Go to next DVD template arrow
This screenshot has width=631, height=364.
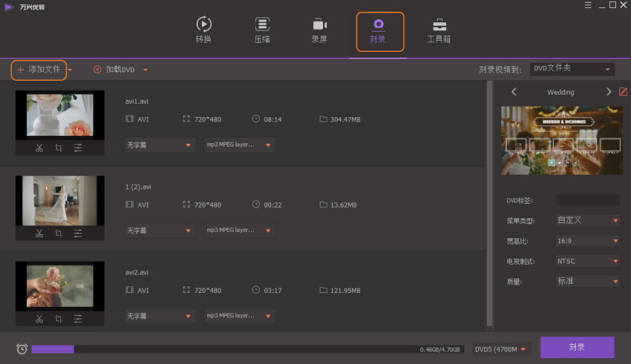pyautogui.click(x=609, y=92)
